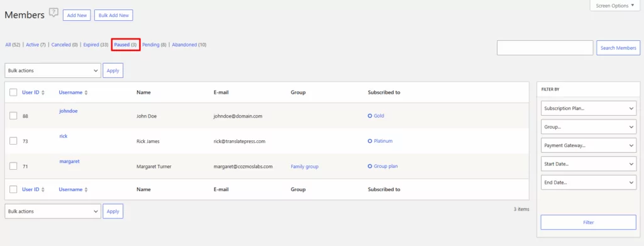The width and height of the screenshot is (644, 246).
Task: Open the Platinum subscription link
Action: (x=383, y=141)
